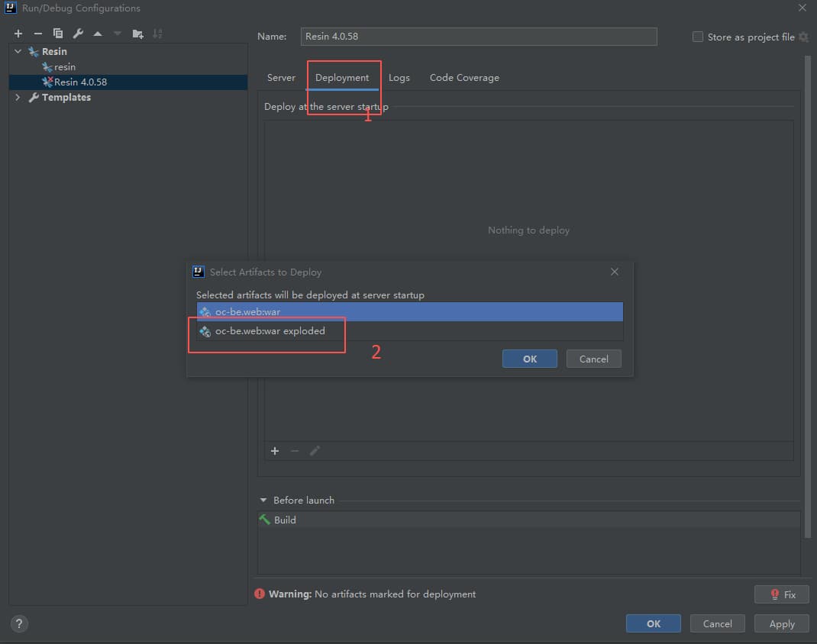This screenshot has height=644, width=817.
Task: Open the help question mark icon
Action: 21,623
